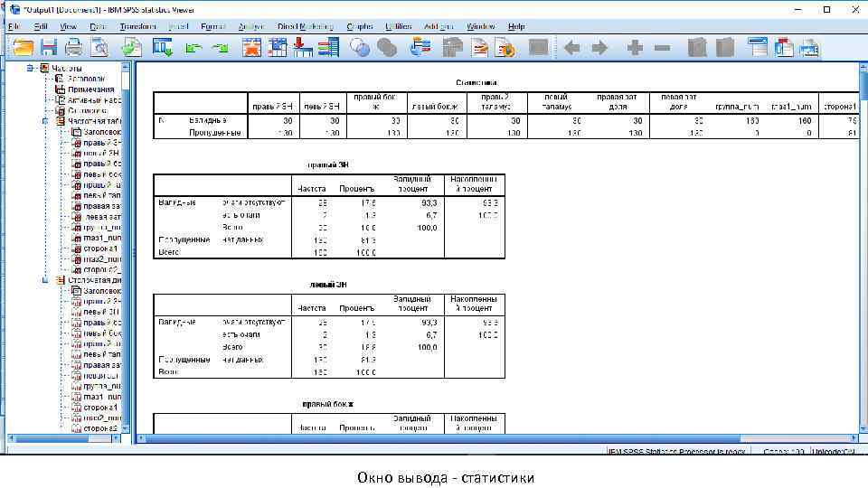Recall recently used dialogs icon
Viewport: 868px width, 488px height.
(163, 48)
